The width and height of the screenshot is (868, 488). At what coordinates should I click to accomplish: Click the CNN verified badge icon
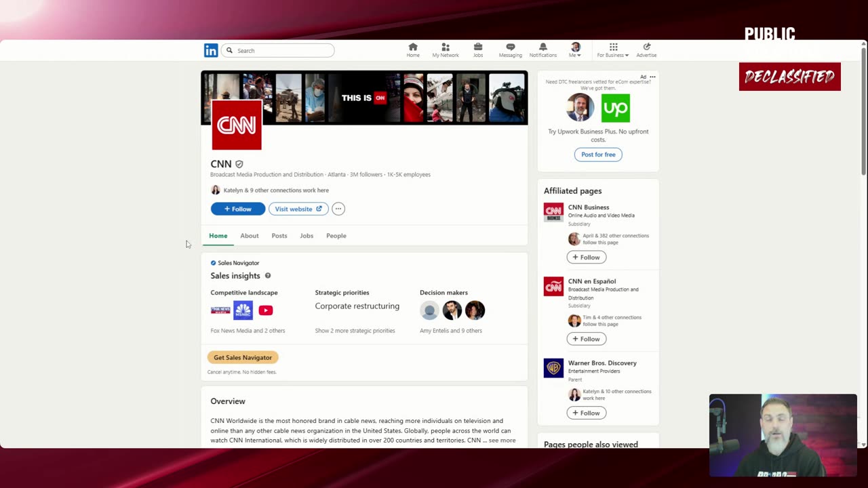click(239, 164)
